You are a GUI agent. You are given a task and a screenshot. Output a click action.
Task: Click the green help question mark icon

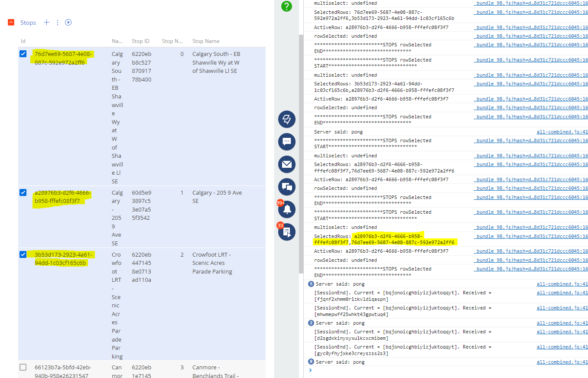pos(286,6)
